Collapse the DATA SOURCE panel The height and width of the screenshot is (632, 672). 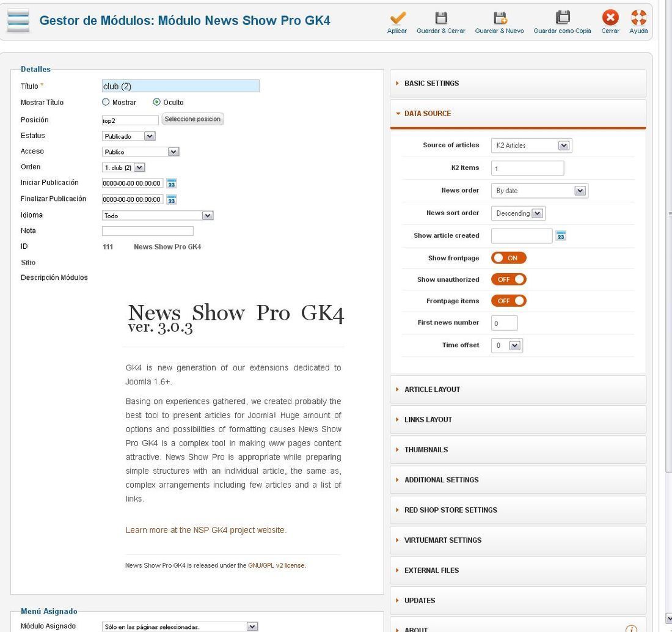(517, 114)
